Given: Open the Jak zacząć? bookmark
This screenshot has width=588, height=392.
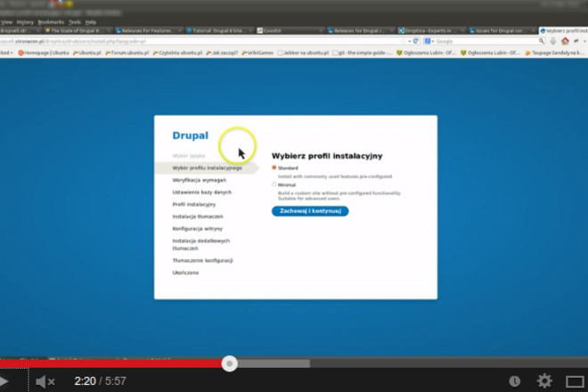Looking at the screenshot, I should [x=222, y=53].
